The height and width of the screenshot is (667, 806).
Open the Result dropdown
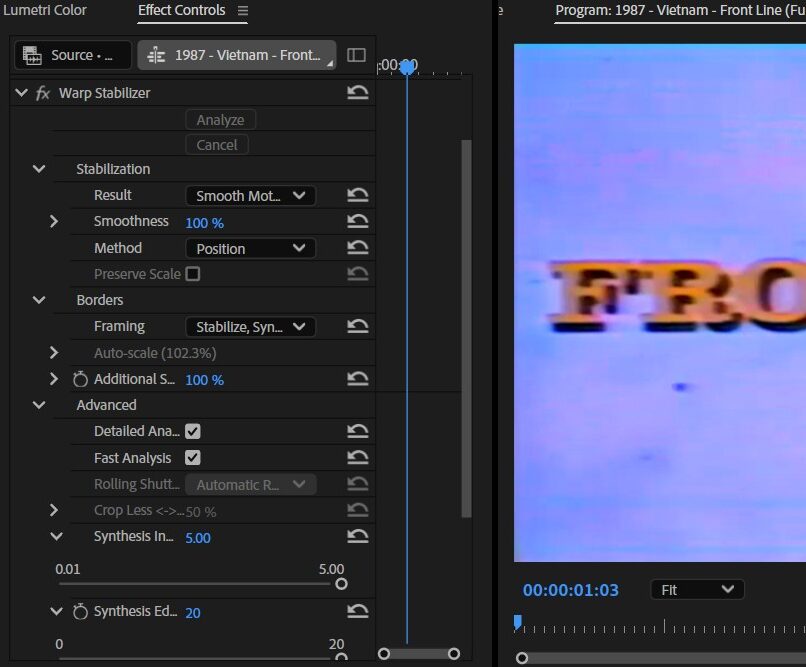click(250, 195)
